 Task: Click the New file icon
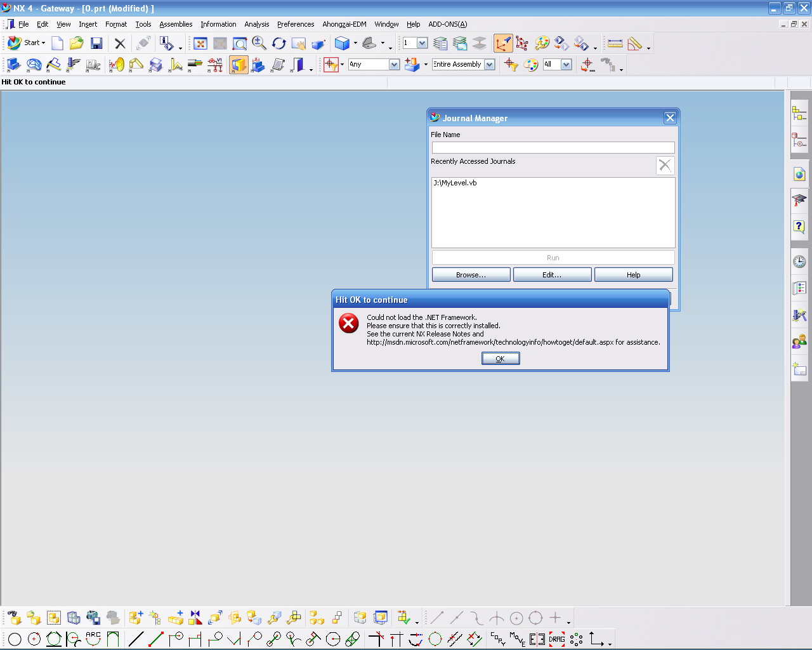click(x=57, y=43)
